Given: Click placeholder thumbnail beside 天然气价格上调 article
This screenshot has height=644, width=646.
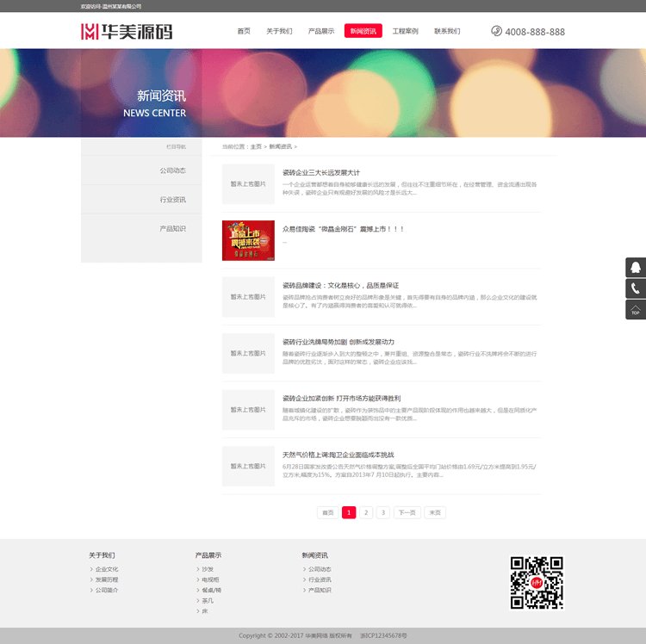Looking at the screenshot, I should click(248, 466).
